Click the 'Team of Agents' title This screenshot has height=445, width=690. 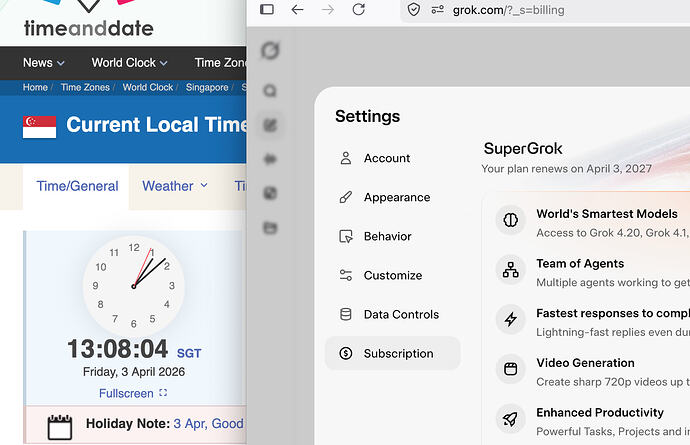(580, 264)
